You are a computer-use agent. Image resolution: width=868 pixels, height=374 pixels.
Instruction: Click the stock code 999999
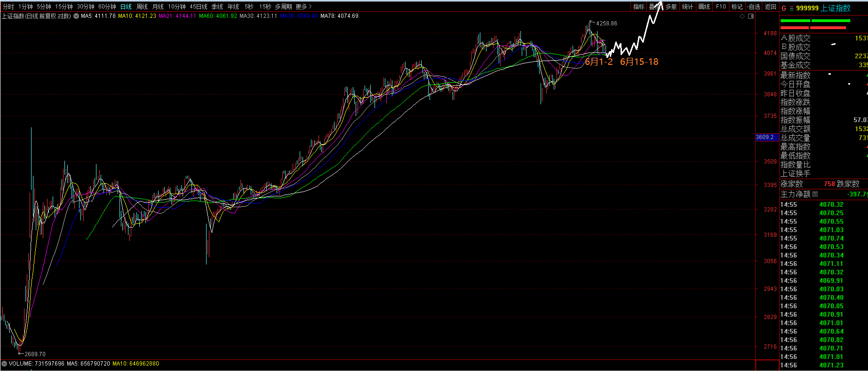click(x=807, y=8)
